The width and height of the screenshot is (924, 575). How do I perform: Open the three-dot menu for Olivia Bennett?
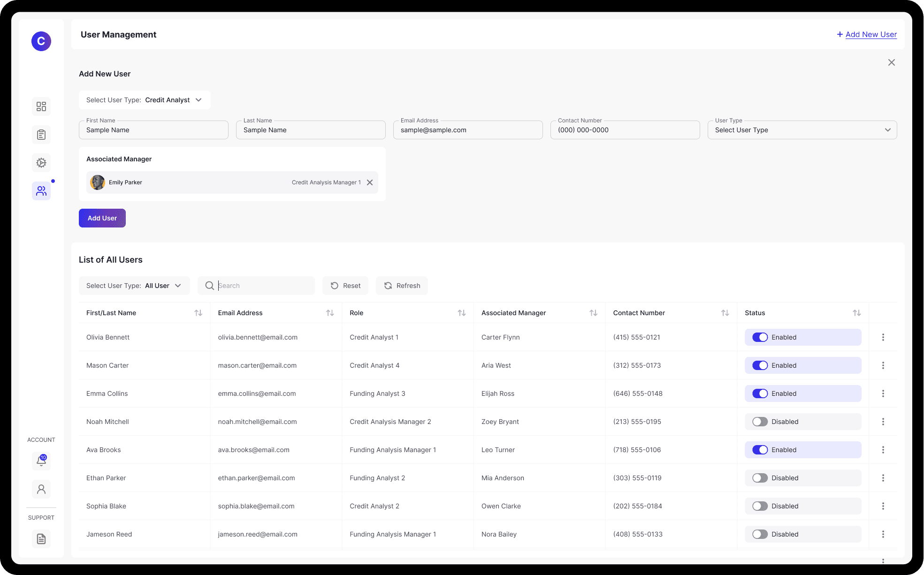pos(883,337)
